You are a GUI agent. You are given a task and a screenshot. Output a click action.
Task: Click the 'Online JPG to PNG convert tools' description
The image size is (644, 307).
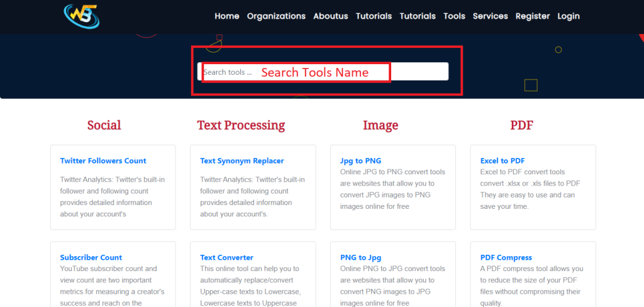[x=392, y=189]
